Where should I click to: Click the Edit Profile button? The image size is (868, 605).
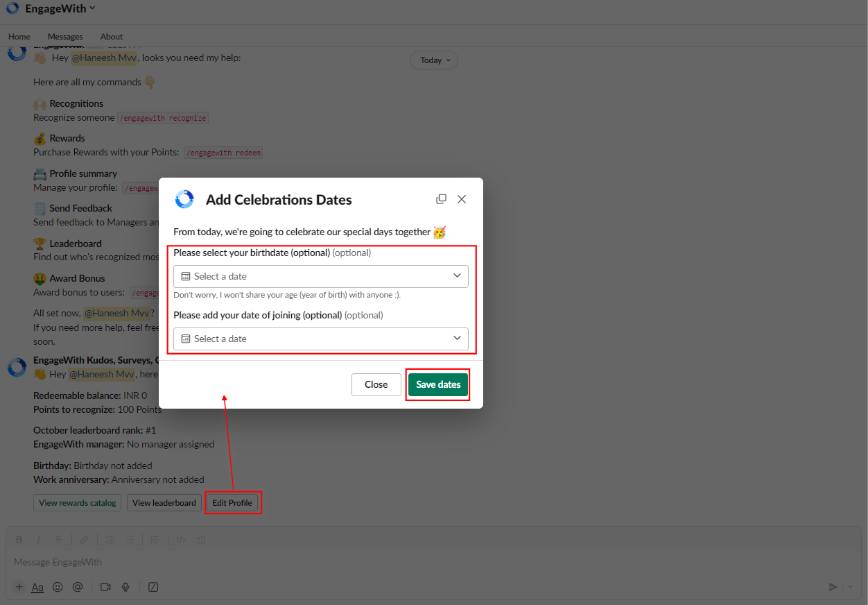[x=232, y=503]
